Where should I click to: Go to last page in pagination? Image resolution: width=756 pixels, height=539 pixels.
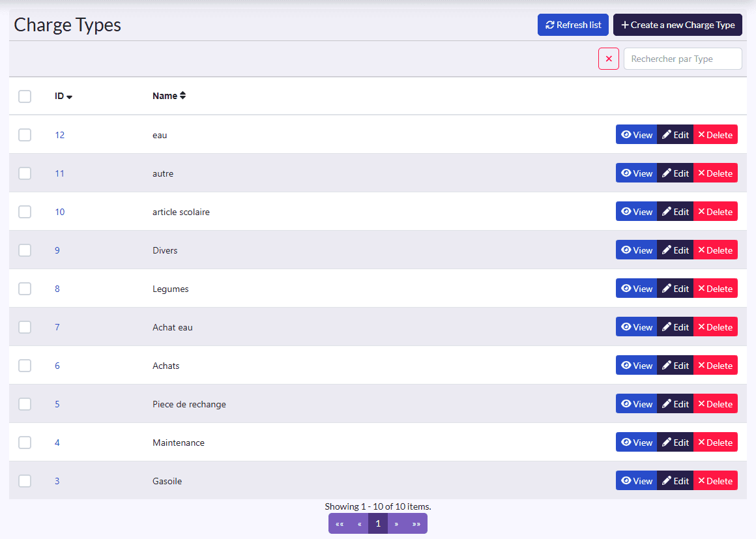[416, 523]
